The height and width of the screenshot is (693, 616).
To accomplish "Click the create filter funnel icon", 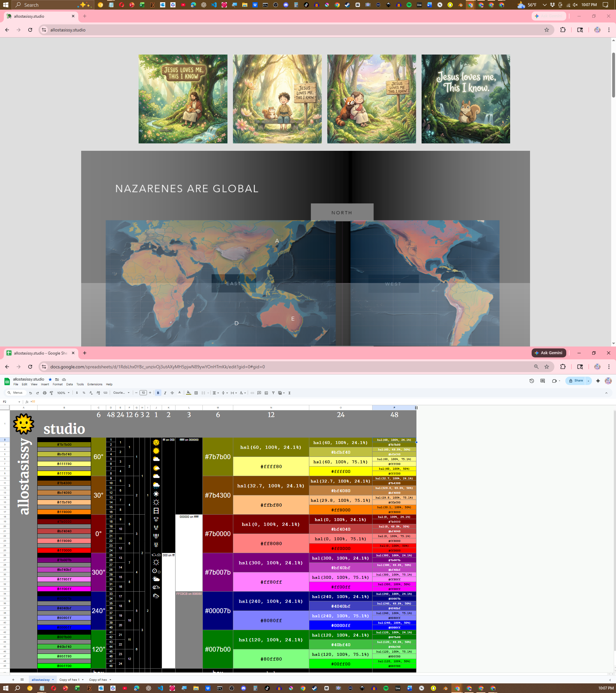I will [273, 393].
